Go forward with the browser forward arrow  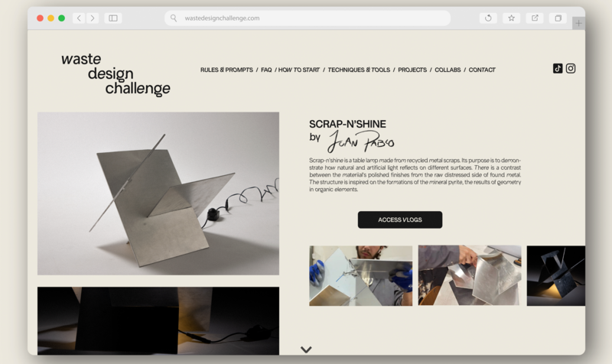93,18
